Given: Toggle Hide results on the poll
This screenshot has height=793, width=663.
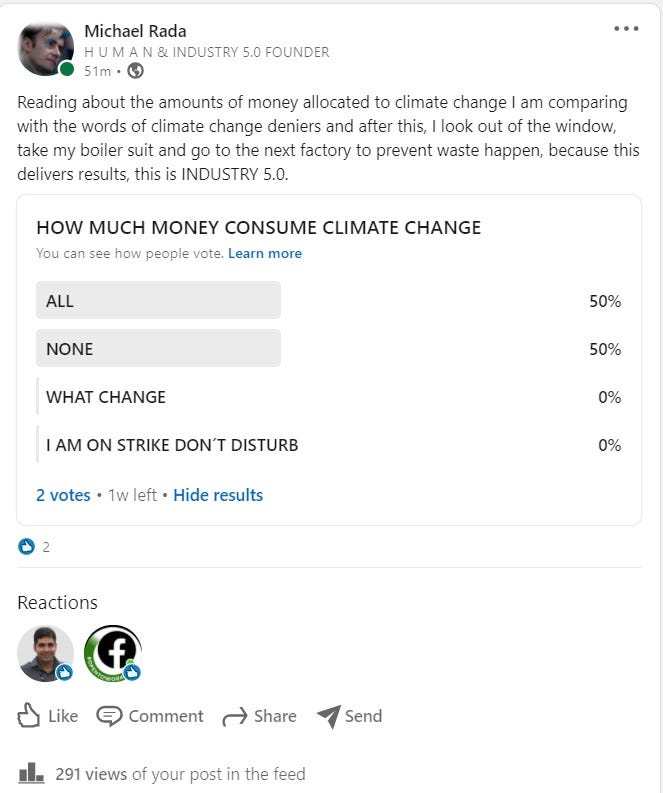Looking at the screenshot, I should click(218, 495).
